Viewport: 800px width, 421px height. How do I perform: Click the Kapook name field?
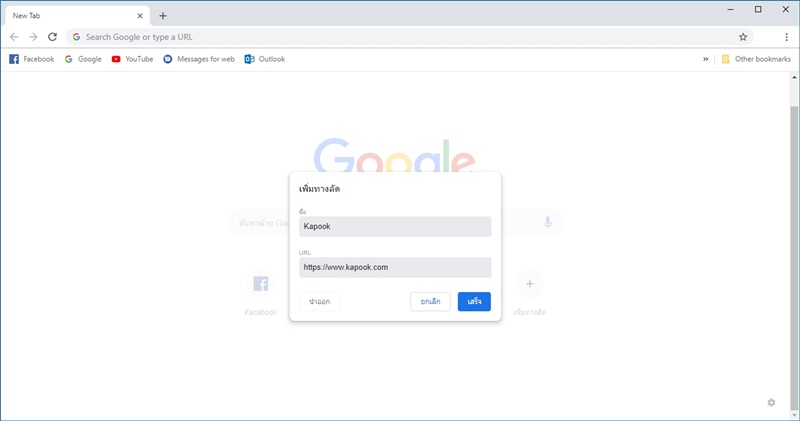click(395, 227)
